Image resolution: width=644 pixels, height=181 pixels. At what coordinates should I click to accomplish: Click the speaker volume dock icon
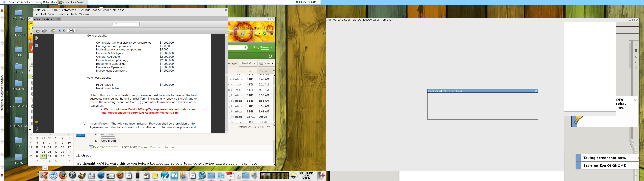[x=254, y=175]
